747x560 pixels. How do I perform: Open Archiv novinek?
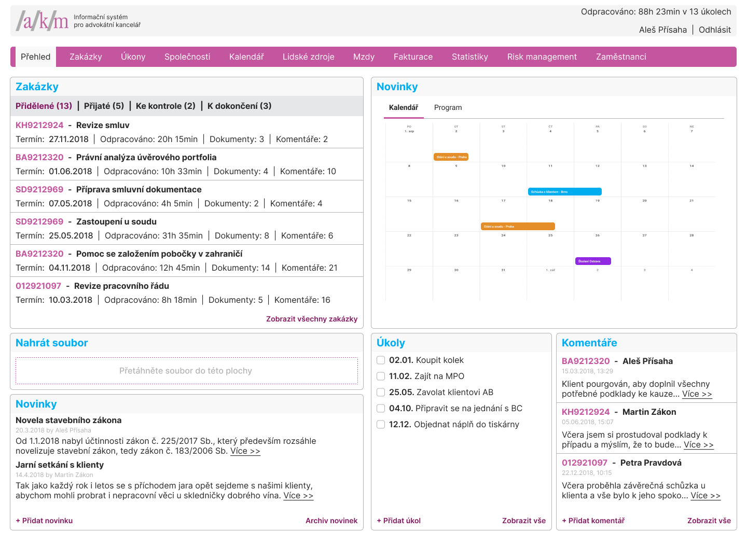(331, 521)
